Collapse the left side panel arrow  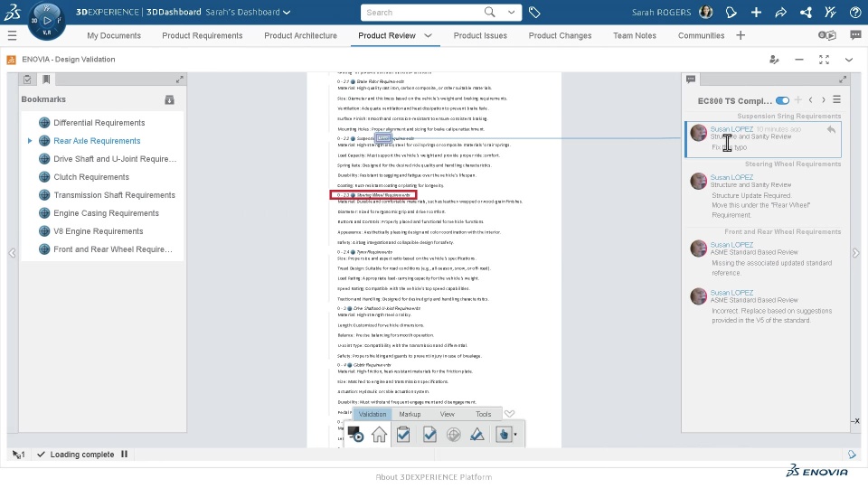coord(12,253)
